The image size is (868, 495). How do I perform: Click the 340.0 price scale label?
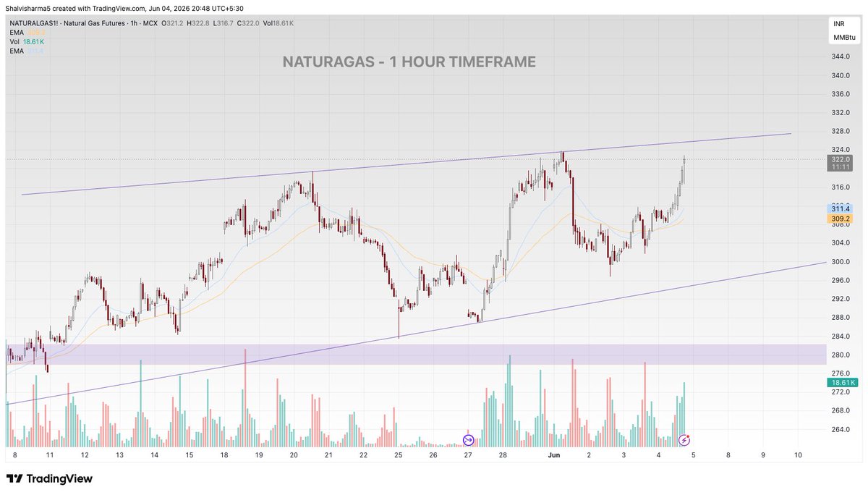coord(841,75)
